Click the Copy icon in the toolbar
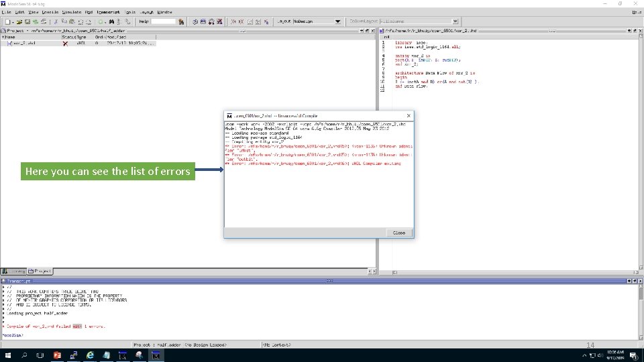 tap(64, 21)
